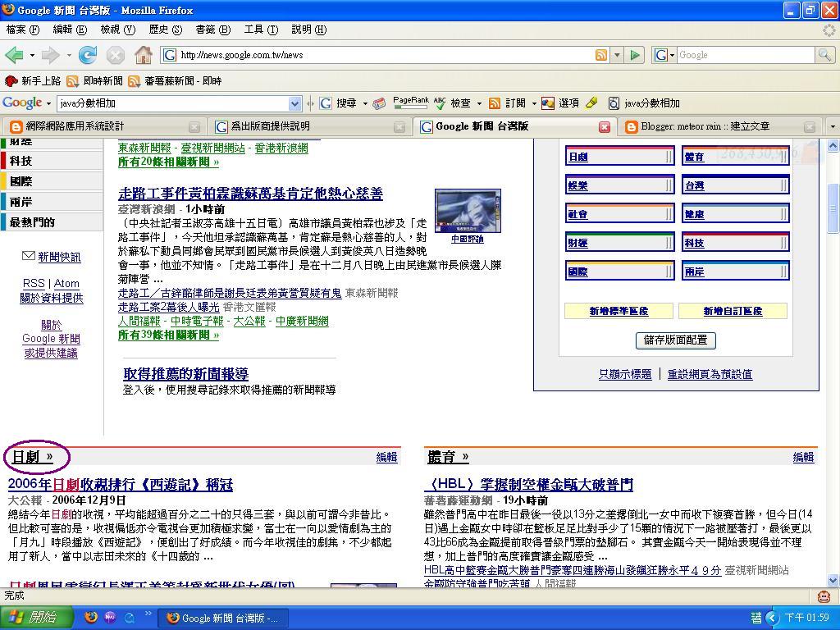This screenshot has width=840, height=630.
Task: Open the 歷史 menu
Action: (166, 30)
